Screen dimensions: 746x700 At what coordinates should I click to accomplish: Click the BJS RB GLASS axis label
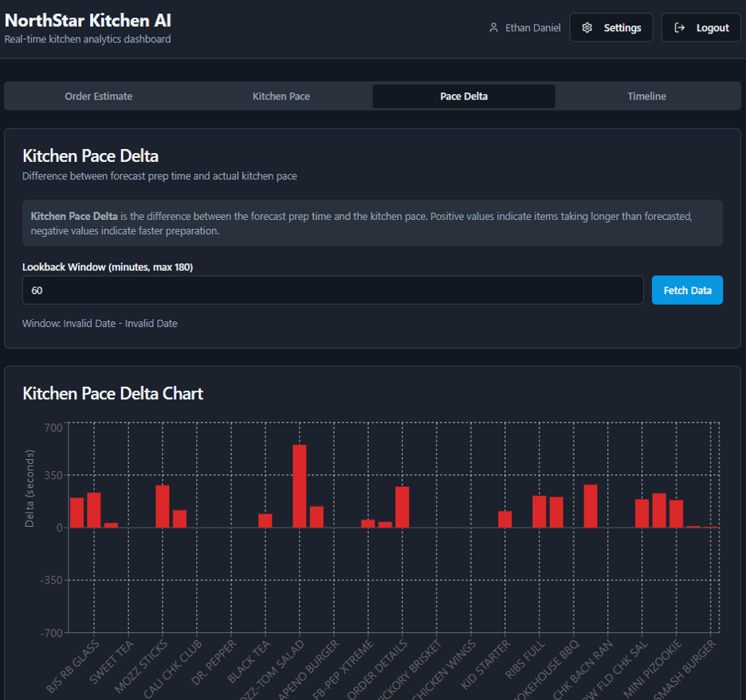click(74, 667)
